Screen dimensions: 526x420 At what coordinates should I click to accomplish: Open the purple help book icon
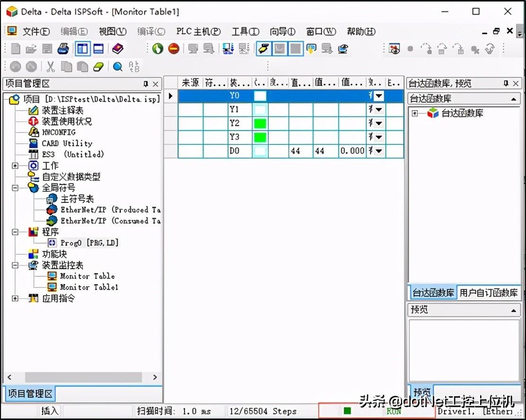click(117, 49)
